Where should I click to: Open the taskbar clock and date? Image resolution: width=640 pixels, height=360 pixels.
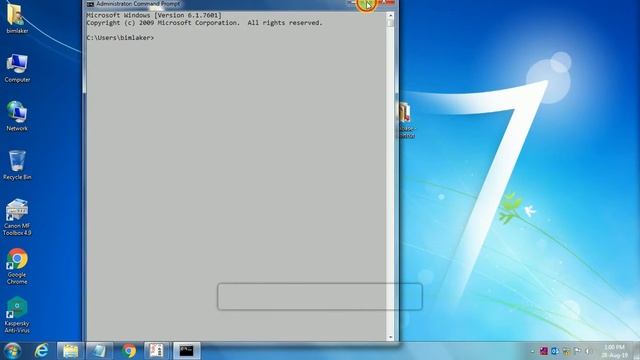pos(614,351)
